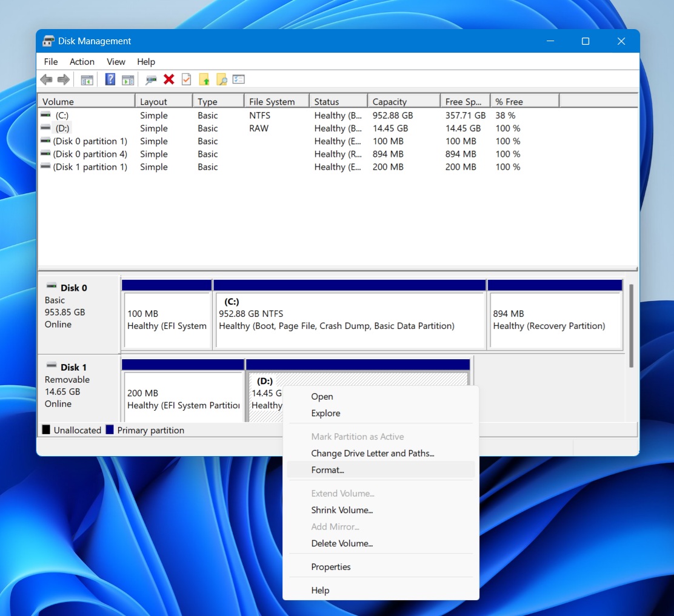674x616 pixels.
Task: Open the Action menu
Action: tap(82, 61)
